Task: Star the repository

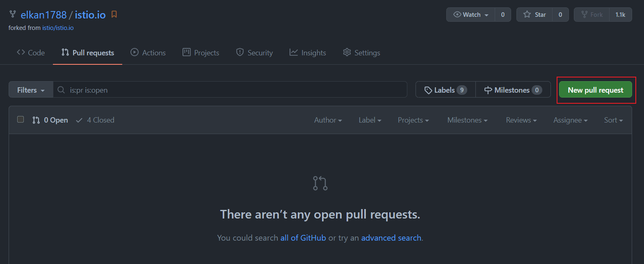Action: [x=534, y=15]
